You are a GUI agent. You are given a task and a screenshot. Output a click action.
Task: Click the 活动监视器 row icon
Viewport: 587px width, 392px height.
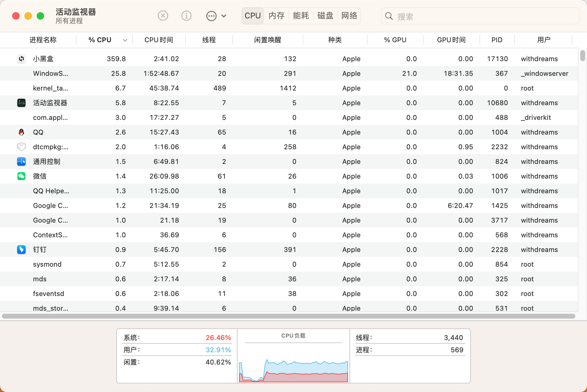point(21,103)
